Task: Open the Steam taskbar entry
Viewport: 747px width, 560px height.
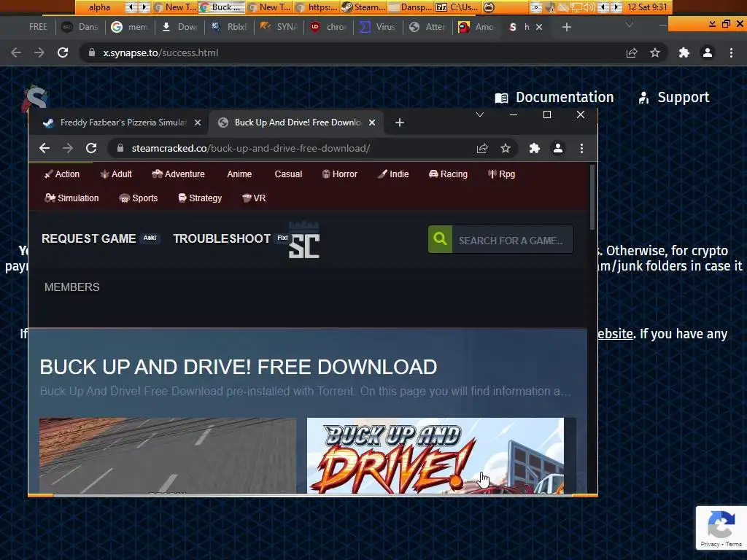Action: coord(364,7)
